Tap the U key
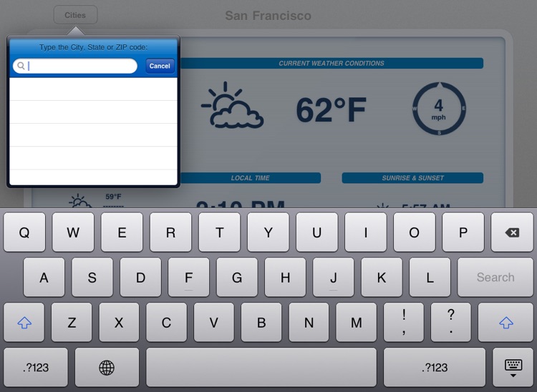The width and height of the screenshot is (537, 392). point(316,232)
